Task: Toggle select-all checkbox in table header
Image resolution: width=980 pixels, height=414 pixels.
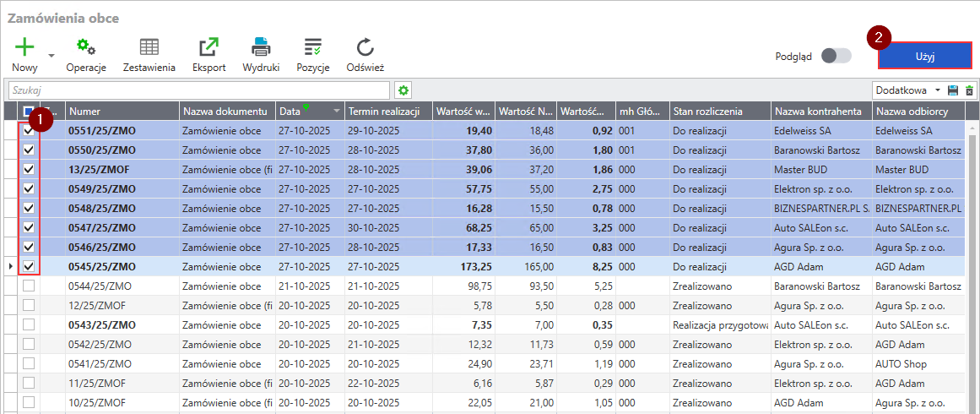Action: [x=30, y=111]
